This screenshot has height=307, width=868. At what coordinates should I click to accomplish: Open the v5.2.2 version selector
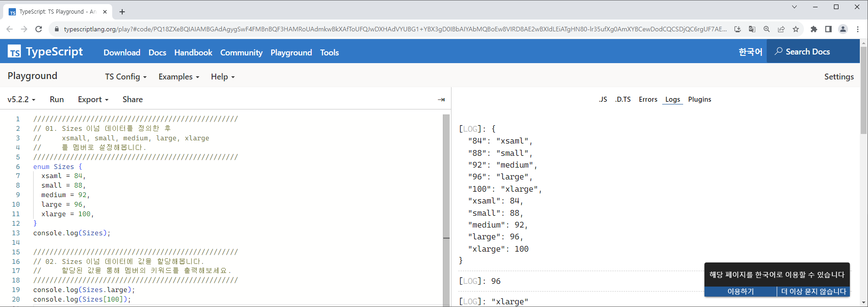point(21,99)
